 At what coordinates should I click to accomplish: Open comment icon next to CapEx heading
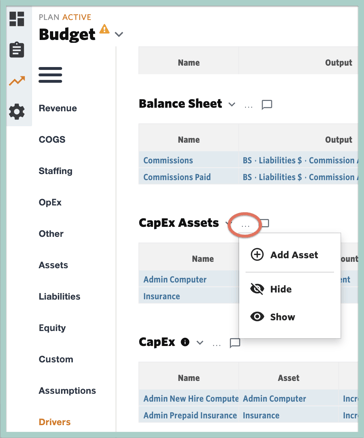click(x=235, y=343)
